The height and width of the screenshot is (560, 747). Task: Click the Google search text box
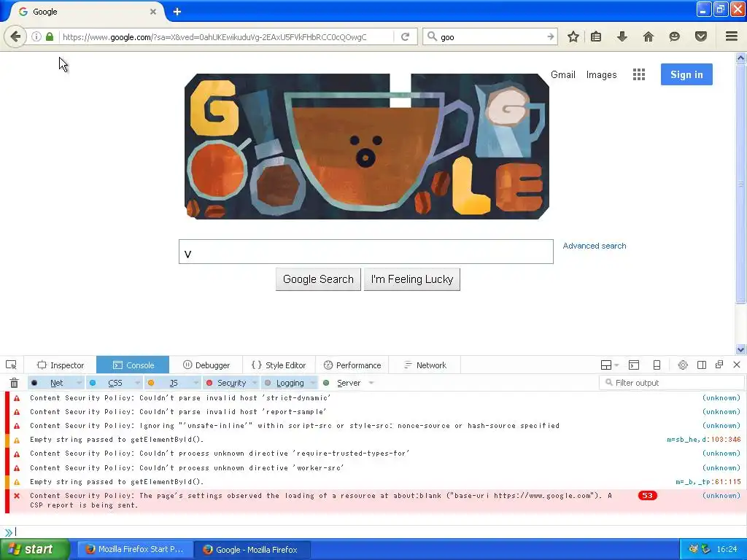click(x=366, y=252)
